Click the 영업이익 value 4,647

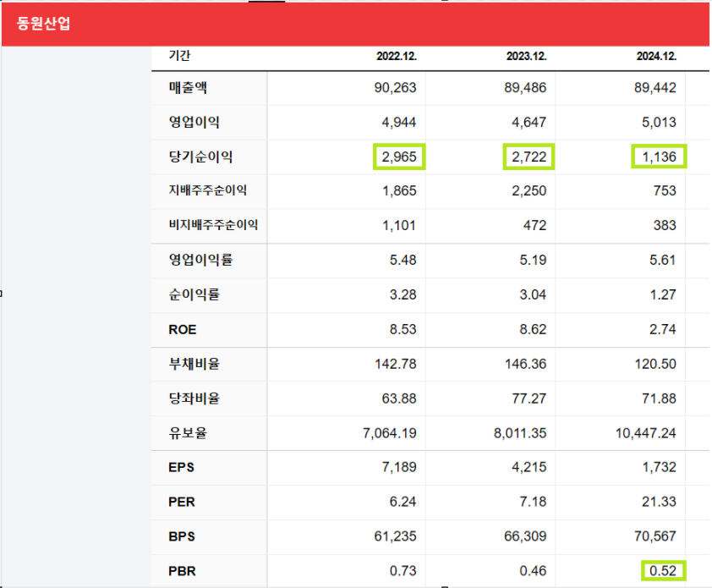[529, 122]
